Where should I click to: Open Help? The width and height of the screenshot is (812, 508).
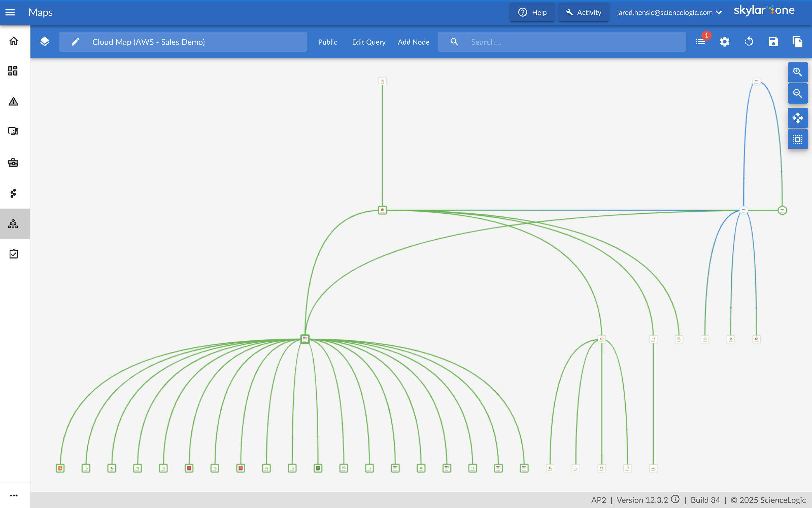(x=532, y=12)
